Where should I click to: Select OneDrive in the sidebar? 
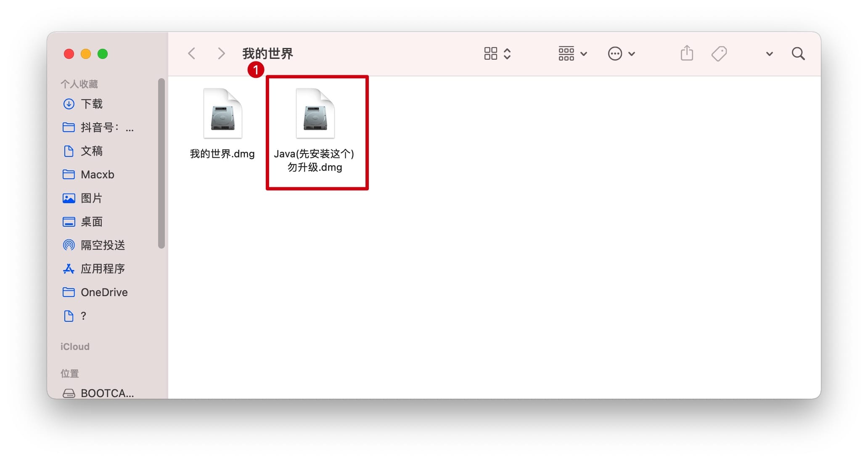104,292
